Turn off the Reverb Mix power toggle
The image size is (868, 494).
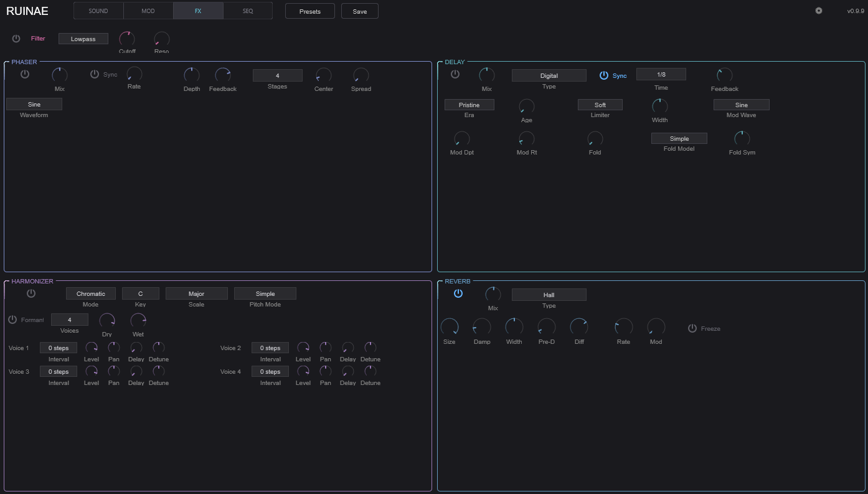458,293
